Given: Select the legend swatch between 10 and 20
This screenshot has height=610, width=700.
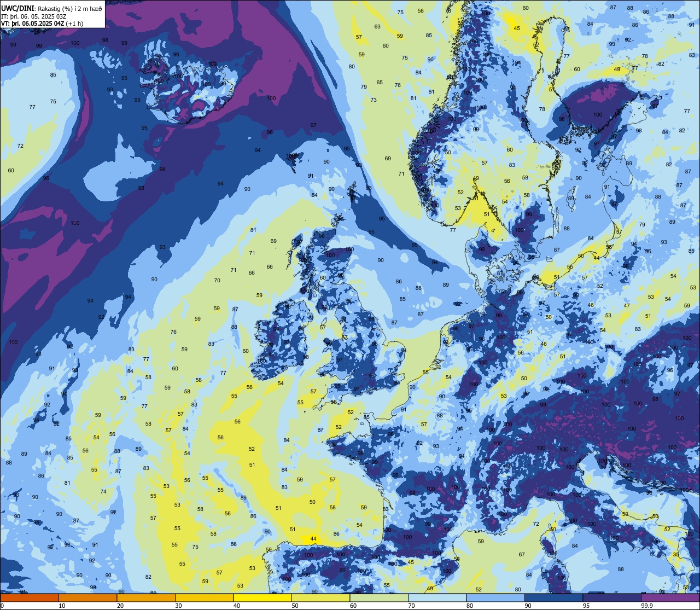Looking at the screenshot, I should pos(87,598).
